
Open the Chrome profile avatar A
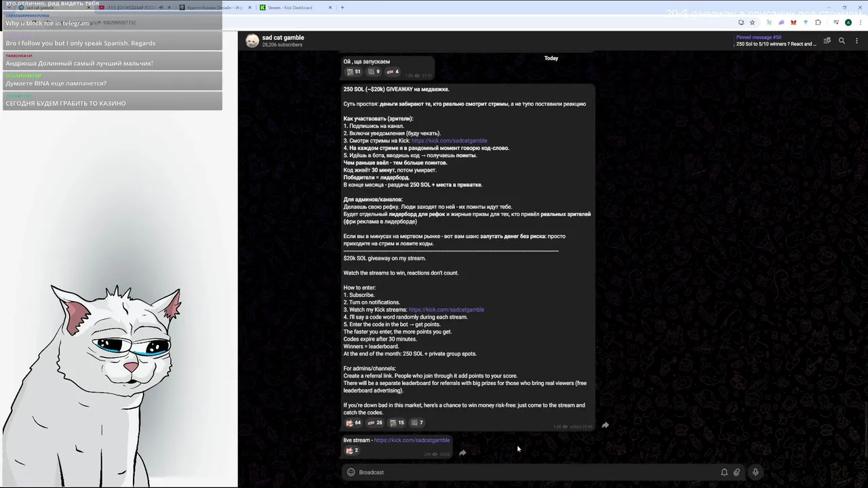(x=848, y=22)
